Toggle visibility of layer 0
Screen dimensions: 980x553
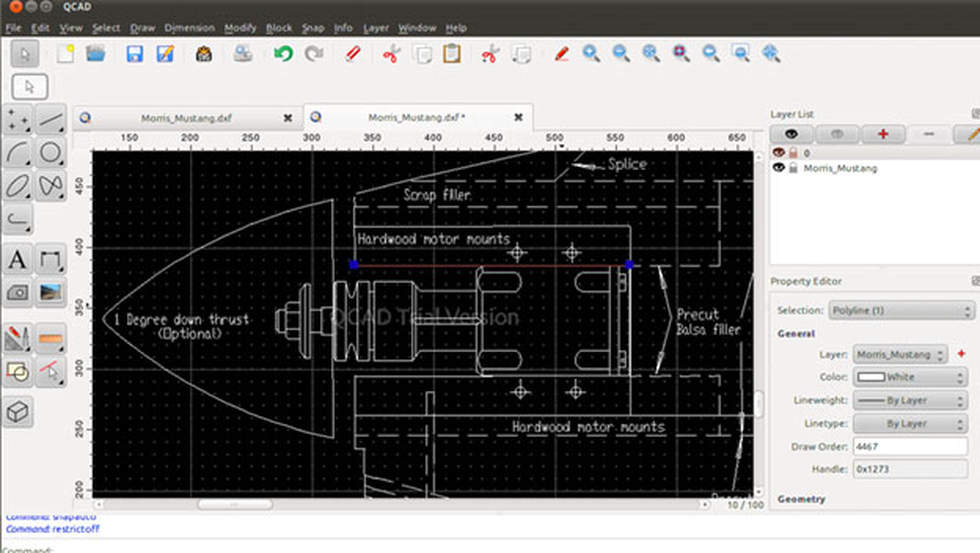point(779,153)
